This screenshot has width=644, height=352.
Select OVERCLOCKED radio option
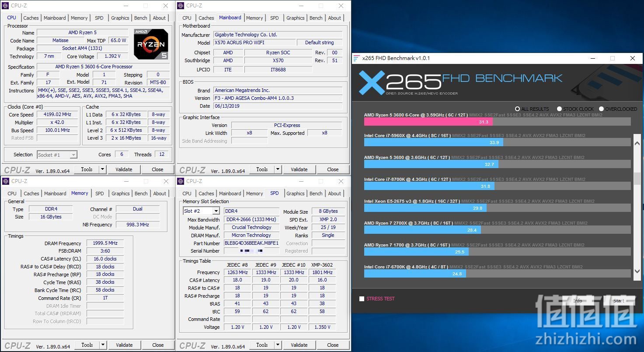pos(601,109)
